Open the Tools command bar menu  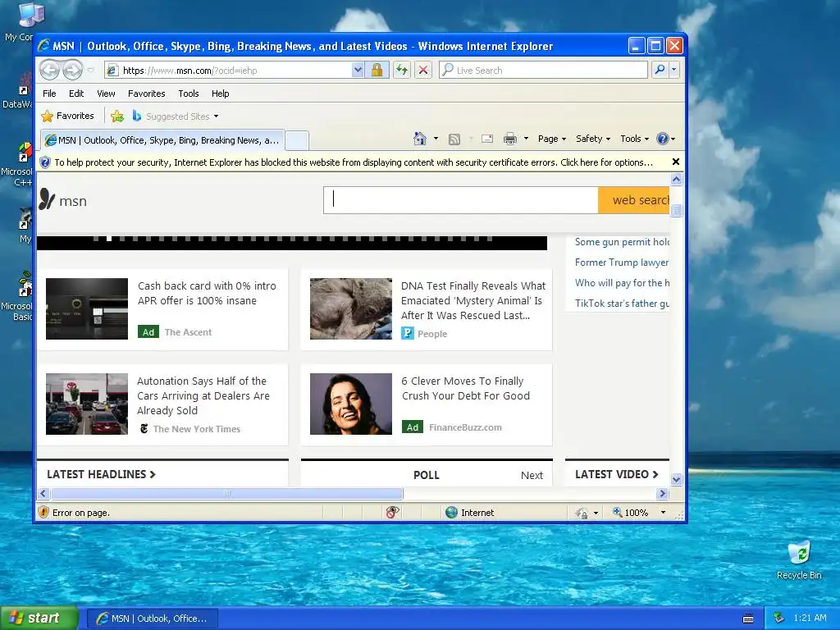coord(635,139)
